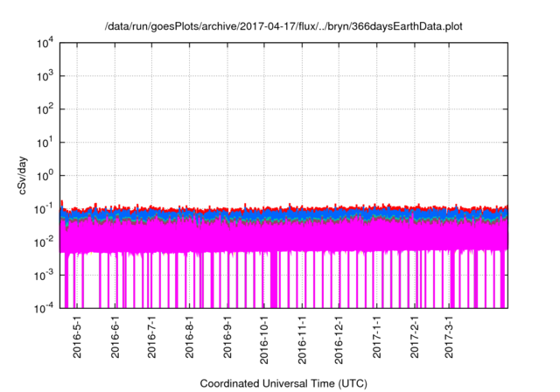The image size is (560, 392).
Task: Click the 2017-3-1 date tick label
Action: point(450,339)
